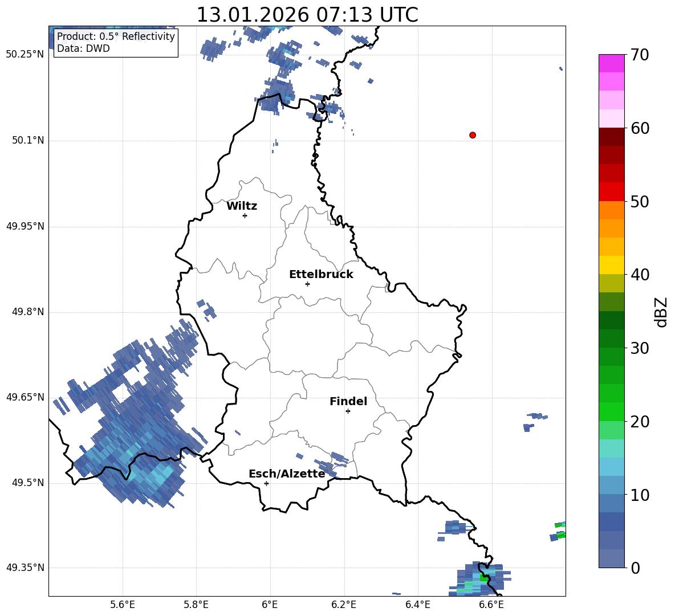Viewport: 675px width, 616px height.
Task: Click the magenta top colorbar band
Action: coord(611,63)
